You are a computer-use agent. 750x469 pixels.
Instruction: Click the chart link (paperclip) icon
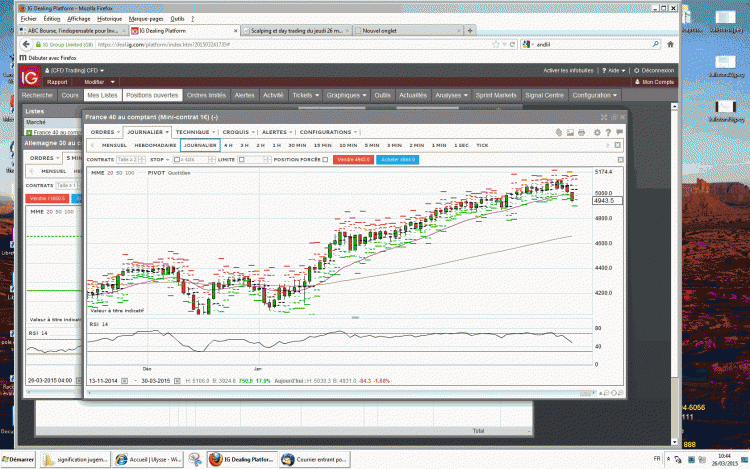tap(559, 132)
